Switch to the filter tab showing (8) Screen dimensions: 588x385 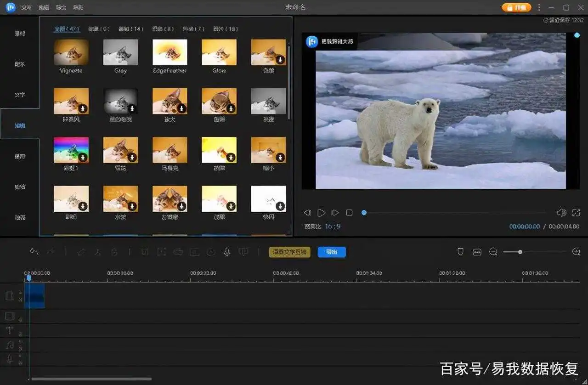click(x=163, y=29)
